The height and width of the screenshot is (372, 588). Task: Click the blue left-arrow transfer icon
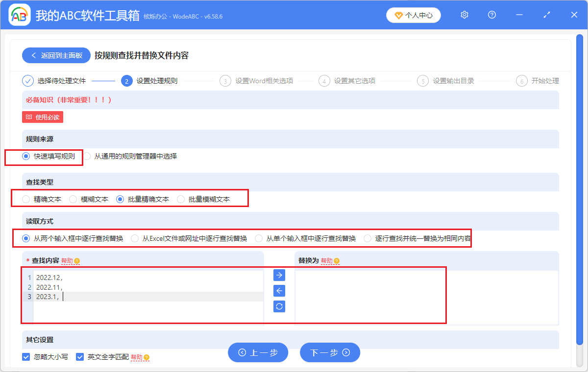click(278, 291)
